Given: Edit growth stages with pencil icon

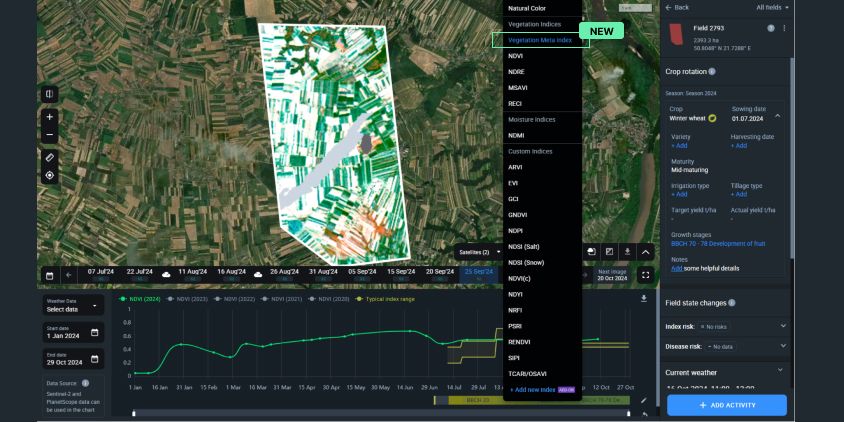Looking at the screenshot, I should [x=643, y=400].
